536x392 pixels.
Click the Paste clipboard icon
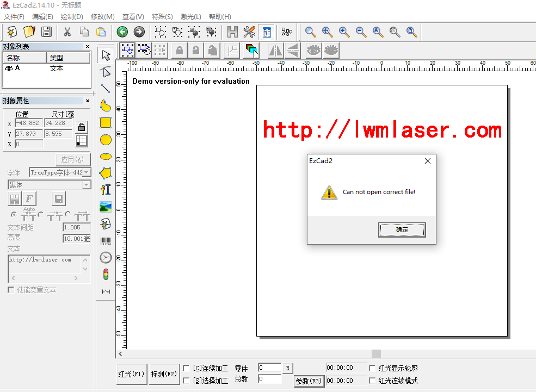coord(101,32)
